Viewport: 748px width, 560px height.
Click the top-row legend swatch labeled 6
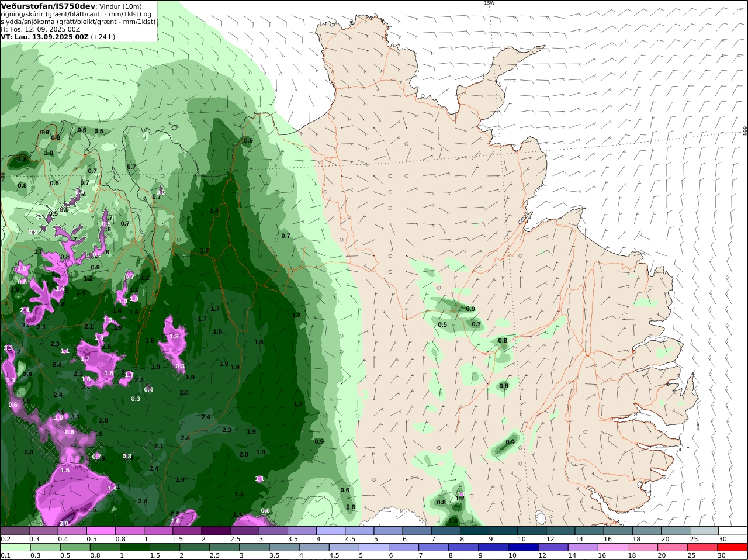coord(417,531)
